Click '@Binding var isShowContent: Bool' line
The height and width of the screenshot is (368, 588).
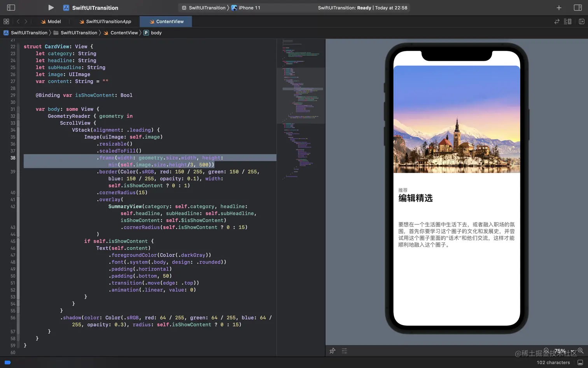(84, 95)
